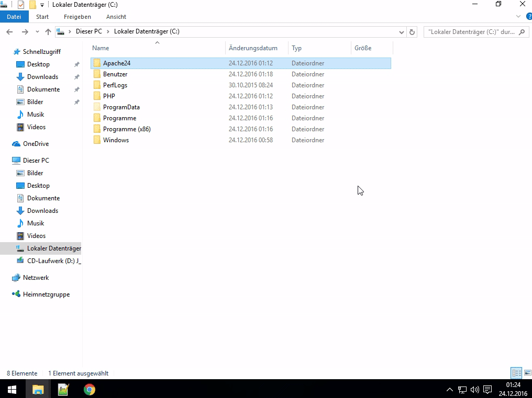The image size is (532, 398).
Task: Click Dieser PC in the breadcrumb path
Action: [88, 32]
